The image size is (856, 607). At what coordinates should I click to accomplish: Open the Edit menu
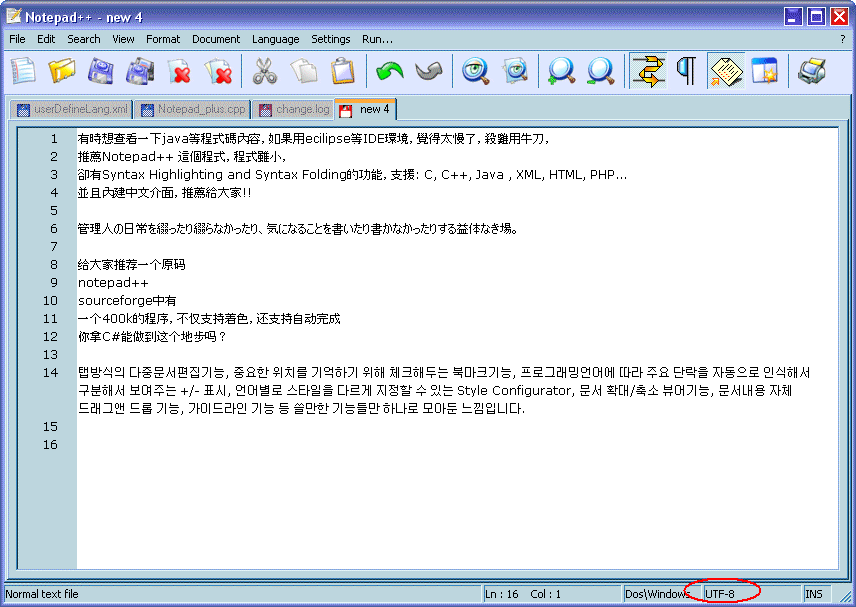46,39
